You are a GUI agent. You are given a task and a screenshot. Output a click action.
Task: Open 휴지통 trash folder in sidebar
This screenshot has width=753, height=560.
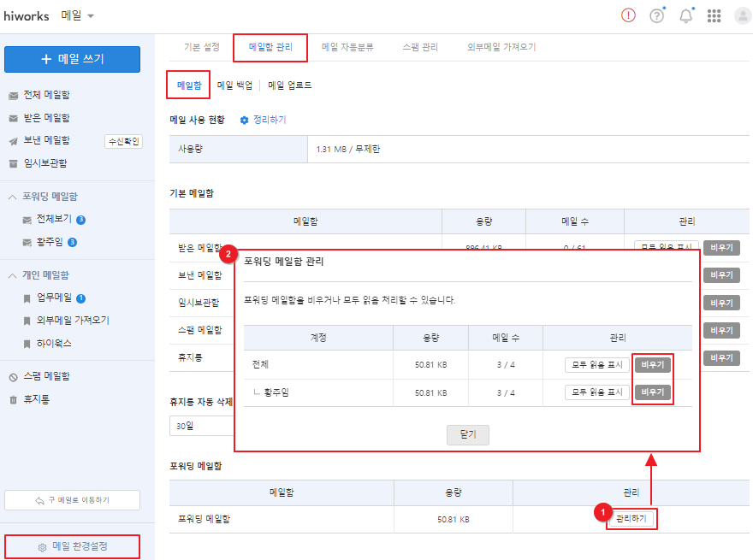tap(35, 399)
